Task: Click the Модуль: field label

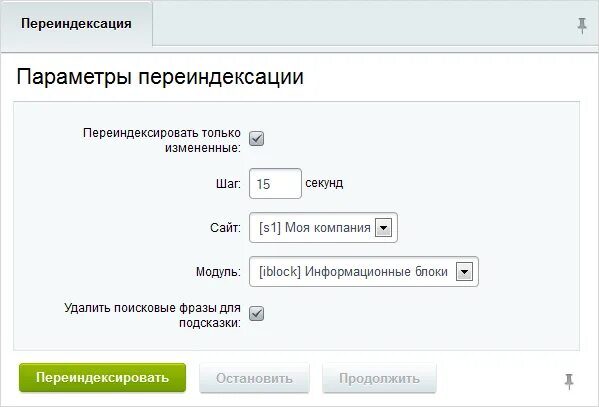Action: [x=219, y=272]
